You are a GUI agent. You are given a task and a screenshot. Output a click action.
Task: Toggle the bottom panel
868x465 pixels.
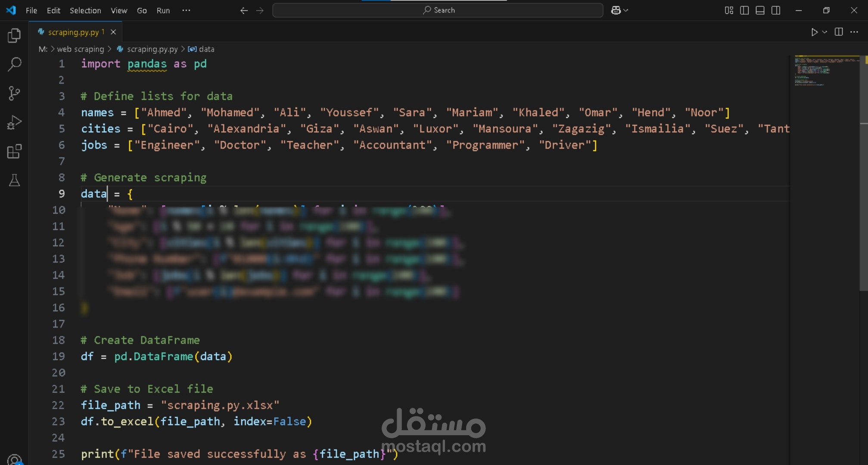[x=760, y=10]
